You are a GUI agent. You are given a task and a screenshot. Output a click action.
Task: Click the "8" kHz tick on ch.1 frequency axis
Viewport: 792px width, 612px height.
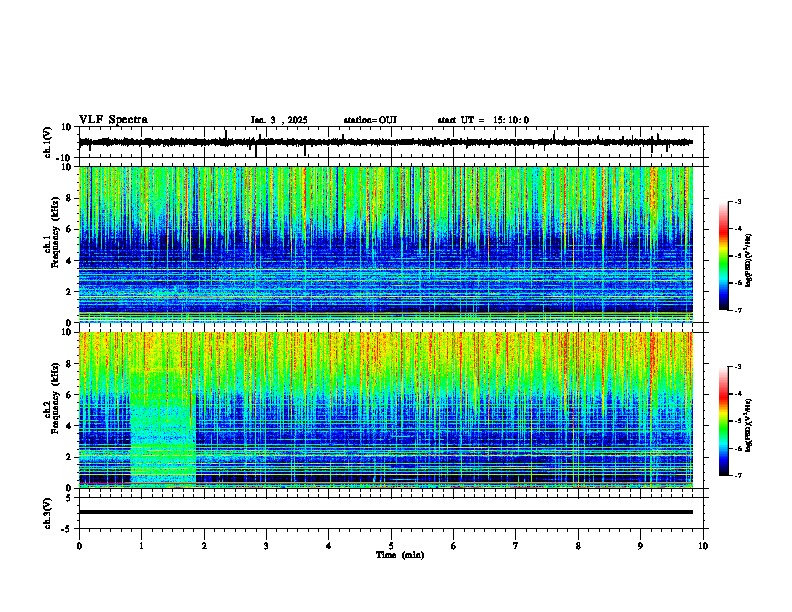70,198
